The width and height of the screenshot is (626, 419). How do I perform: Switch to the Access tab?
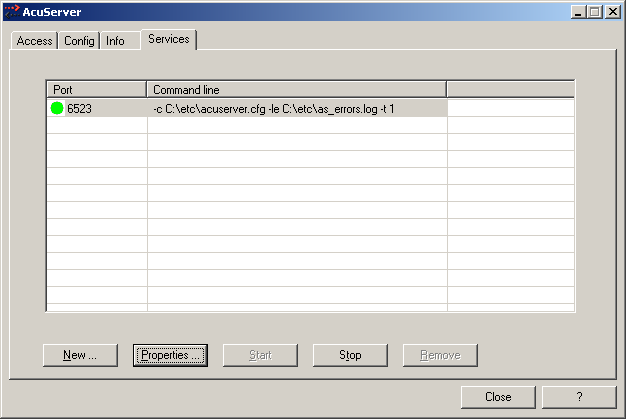point(34,41)
